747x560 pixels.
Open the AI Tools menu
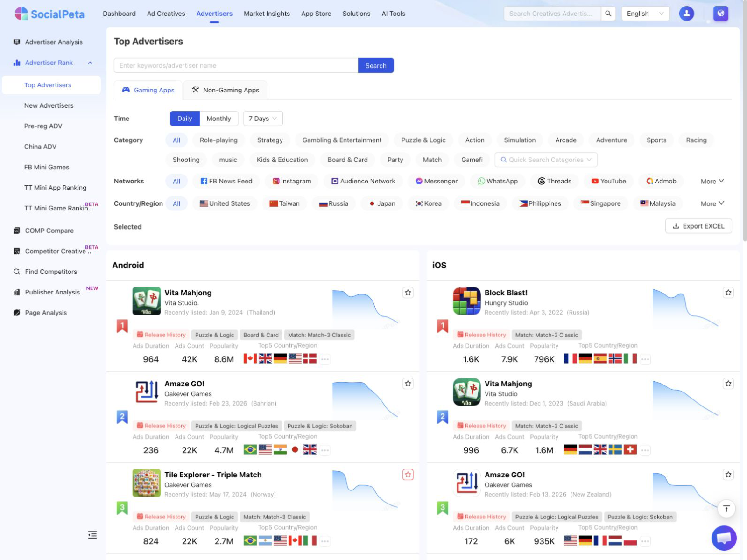393,14
